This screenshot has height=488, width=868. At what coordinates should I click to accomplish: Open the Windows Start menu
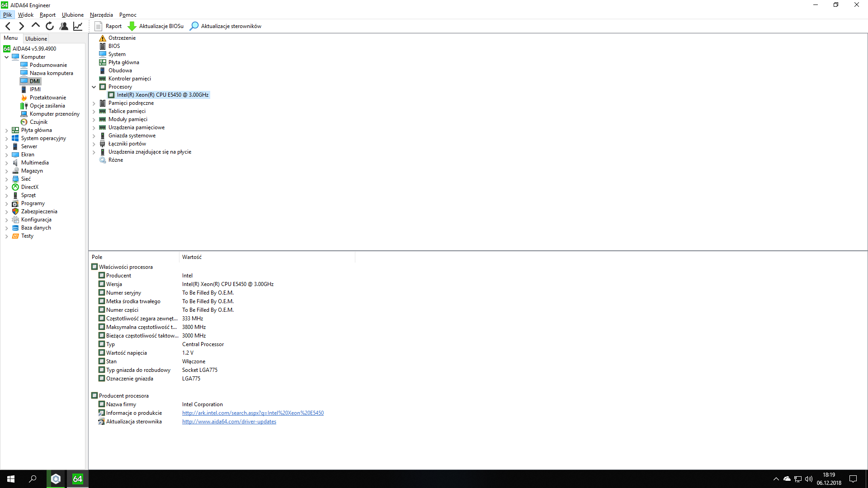point(11,479)
